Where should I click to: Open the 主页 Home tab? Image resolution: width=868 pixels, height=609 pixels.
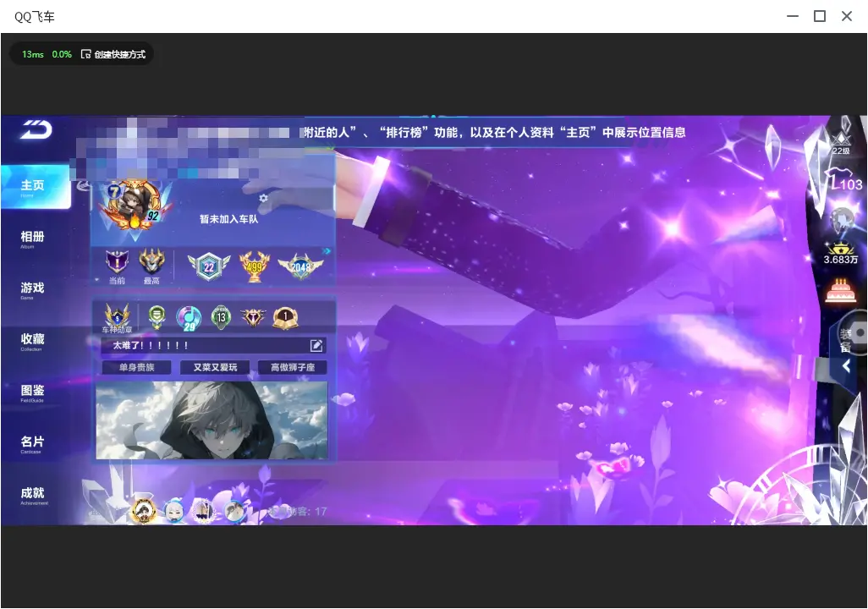coord(35,187)
